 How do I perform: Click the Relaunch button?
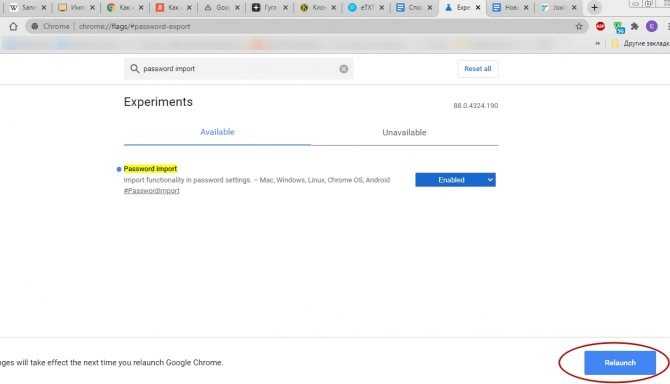pyautogui.click(x=620, y=363)
